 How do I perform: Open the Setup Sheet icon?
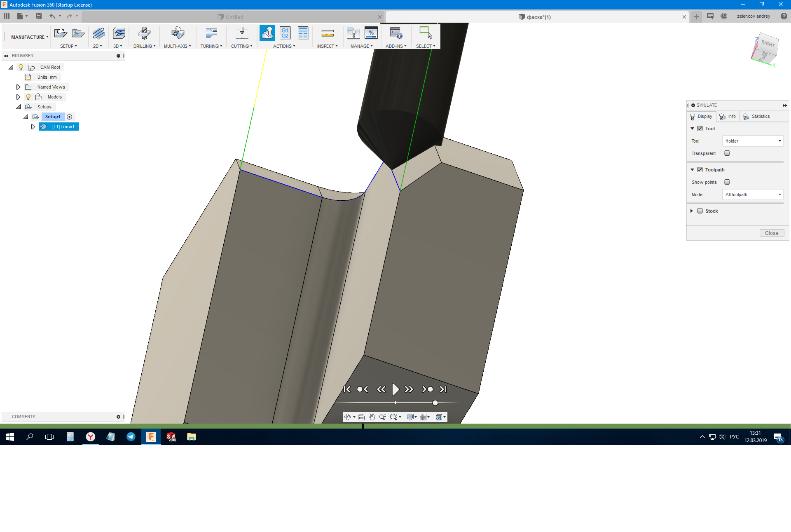pyautogui.click(x=303, y=33)
